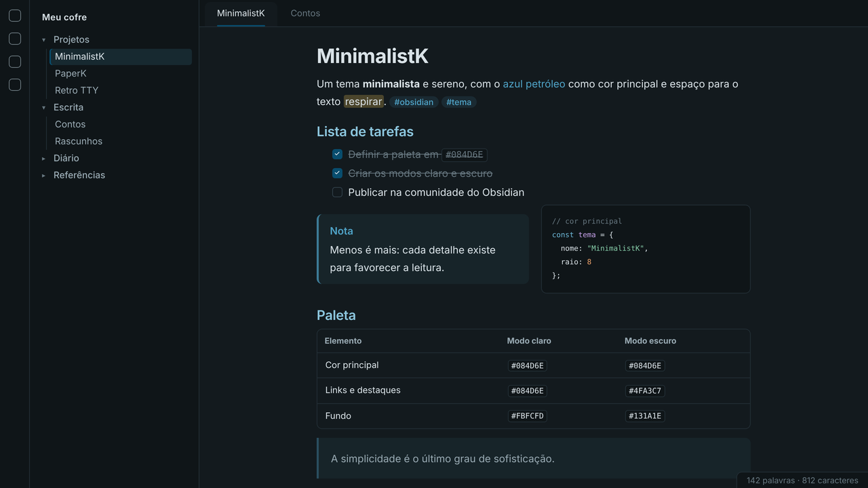This screenshot has width=868, height=488.
Task: Expand the Diário folder arrow
Action: (x=44, y=159)
